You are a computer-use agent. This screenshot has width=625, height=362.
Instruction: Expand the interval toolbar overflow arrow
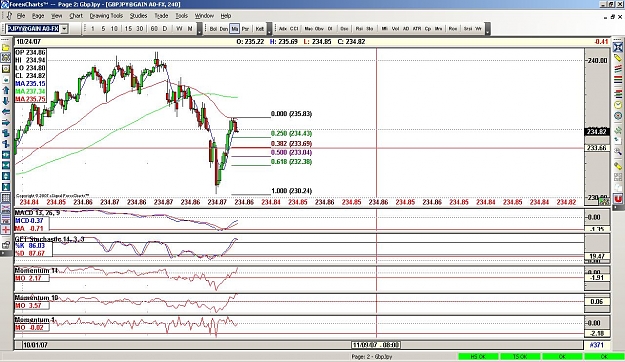pyautogui.click(x=200, y=29)
